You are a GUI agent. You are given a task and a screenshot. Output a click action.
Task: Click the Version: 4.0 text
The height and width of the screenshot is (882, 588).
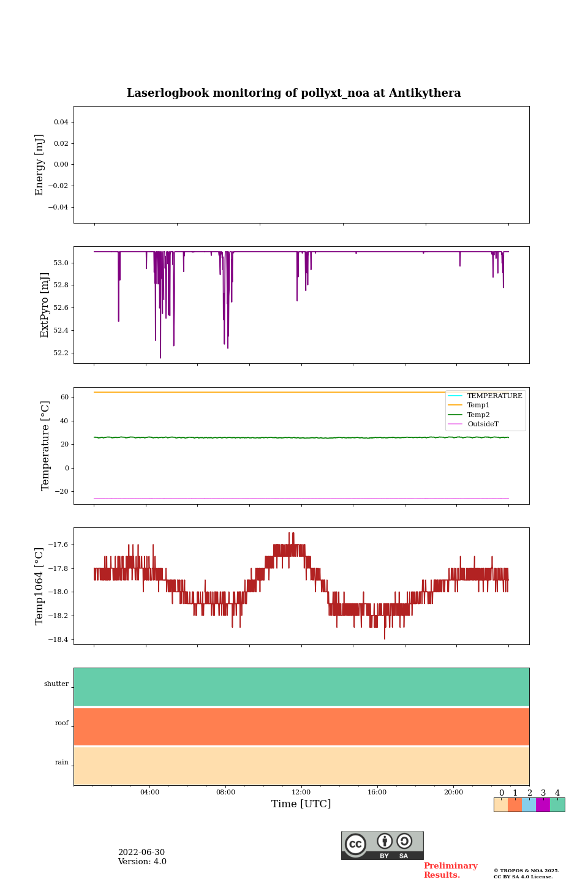pos(142,862)
